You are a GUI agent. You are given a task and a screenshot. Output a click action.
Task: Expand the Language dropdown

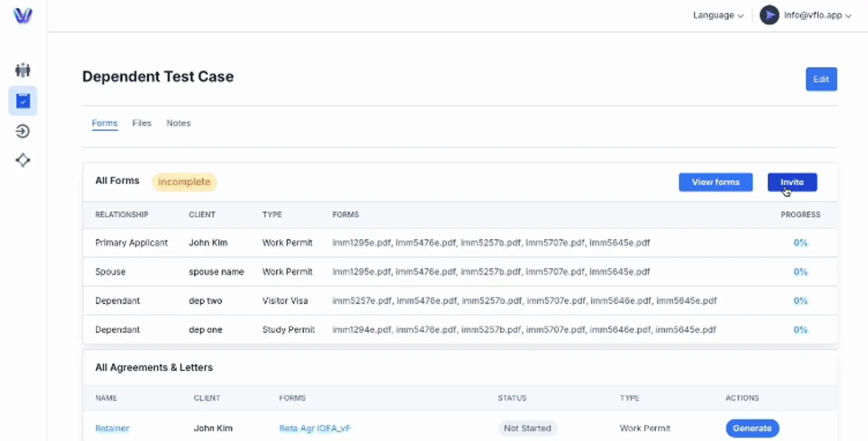pos(718,15)
